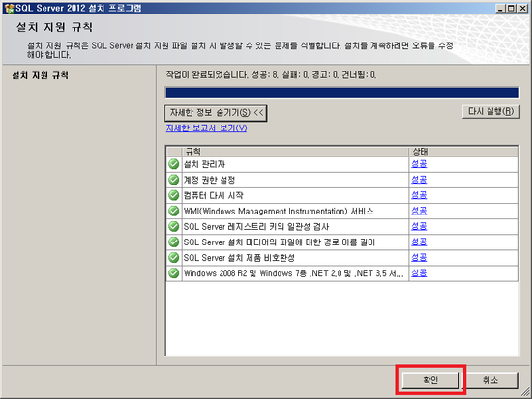Collapse details with 자세한 정보 숨기기 button
Viewport: 532px width, 399px height.
coord(216,113)
